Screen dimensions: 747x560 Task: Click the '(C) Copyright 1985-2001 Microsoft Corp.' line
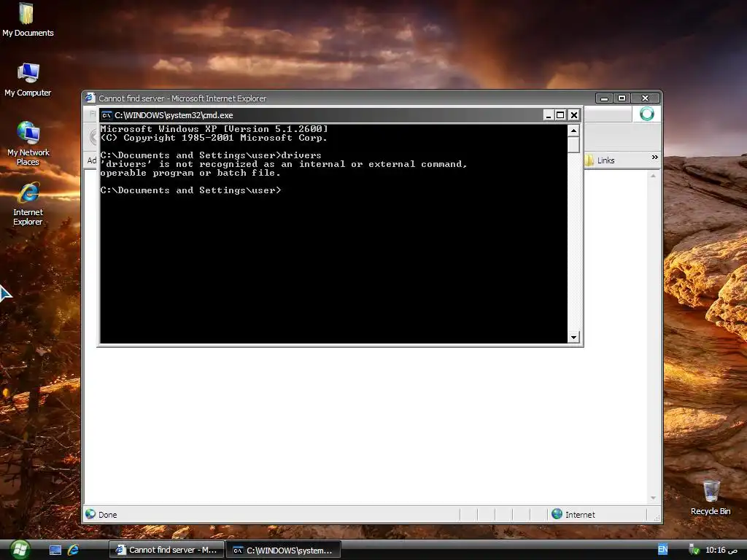214,138
